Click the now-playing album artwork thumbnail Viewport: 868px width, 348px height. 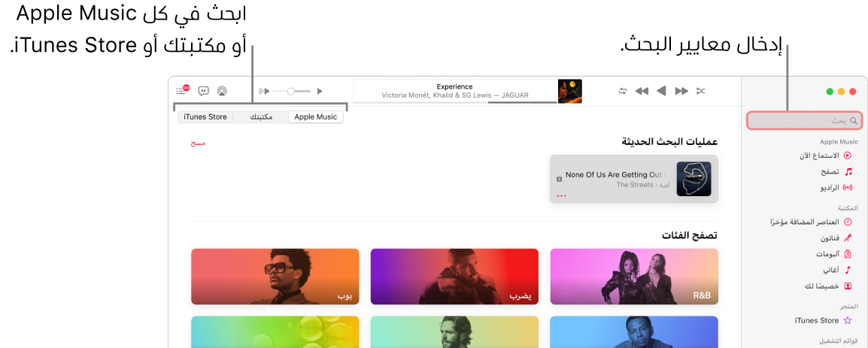point(569,91)
